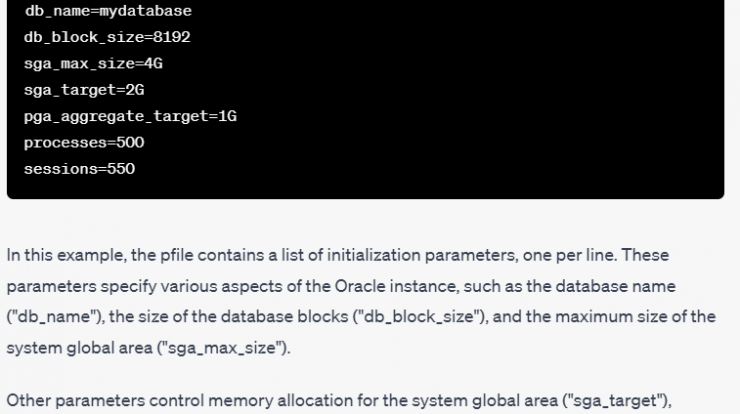740x414 pixels.
Task: Click the sga_max_size=4G code line
Action: point(93,64)
